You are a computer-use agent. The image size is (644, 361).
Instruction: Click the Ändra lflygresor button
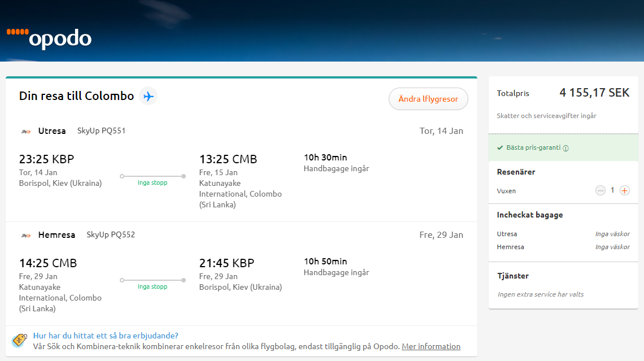(428, 99)
